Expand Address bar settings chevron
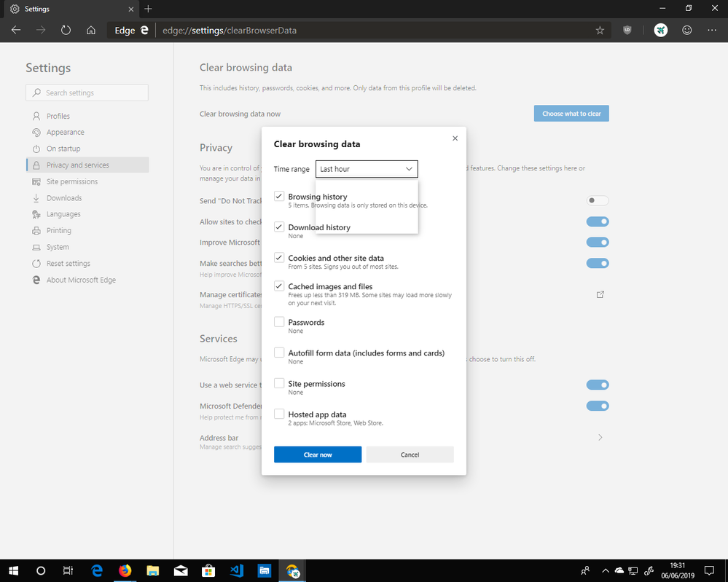This screenshot has width=728, height=582. 600,437
